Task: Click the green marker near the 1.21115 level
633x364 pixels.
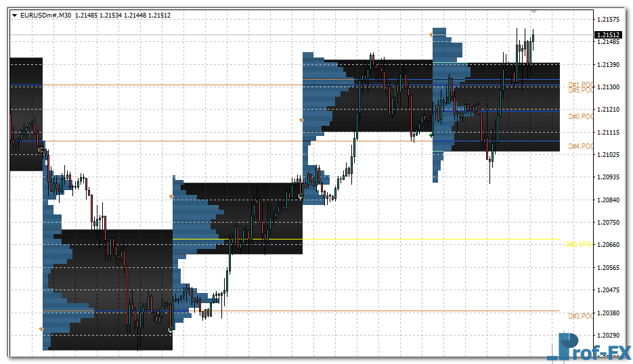Action: click(431, 135)
